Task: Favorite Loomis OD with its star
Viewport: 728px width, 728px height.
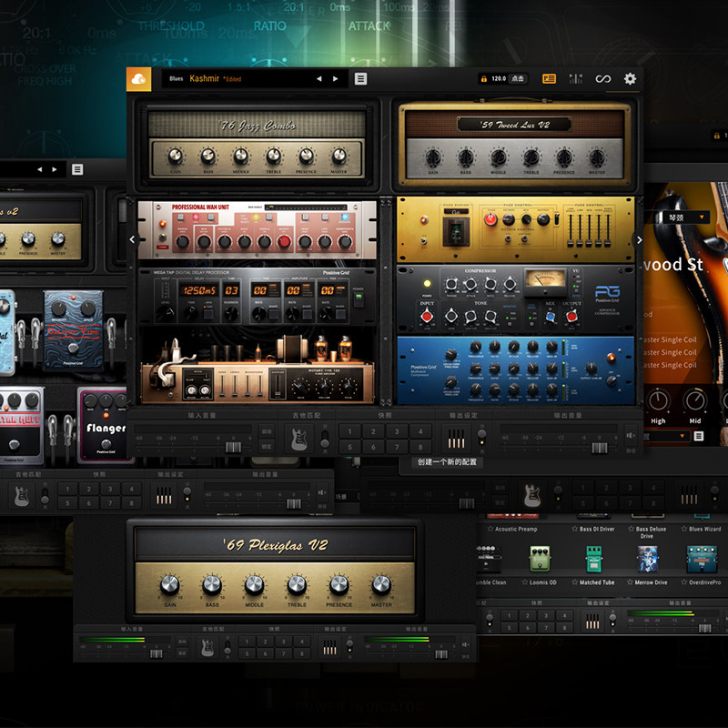Action: 525,582
